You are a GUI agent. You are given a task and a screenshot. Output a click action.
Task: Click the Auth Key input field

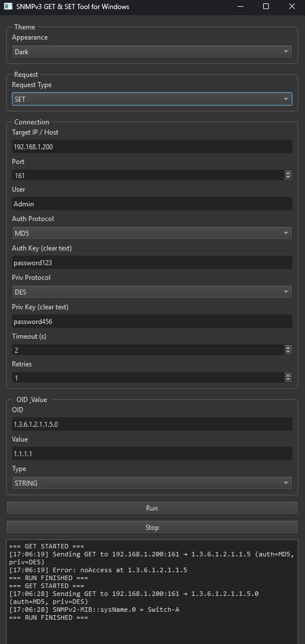coord(152,262)
